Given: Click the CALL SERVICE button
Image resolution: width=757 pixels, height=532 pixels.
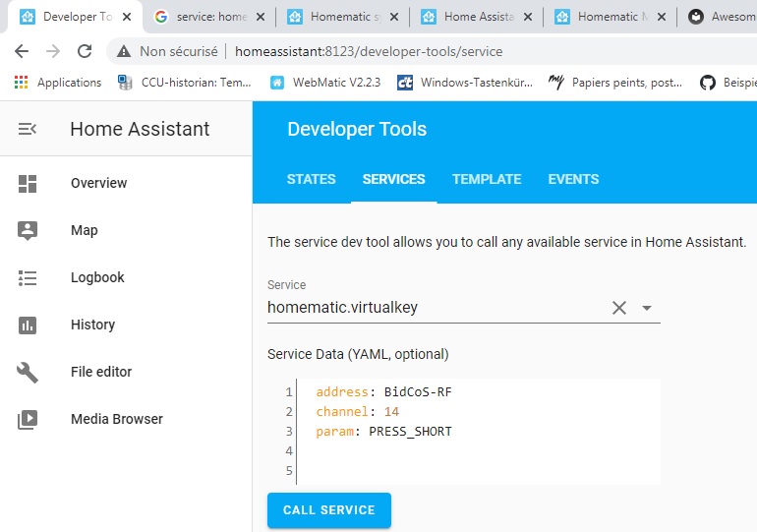Looking at the screenshot, I should (329, 510).
